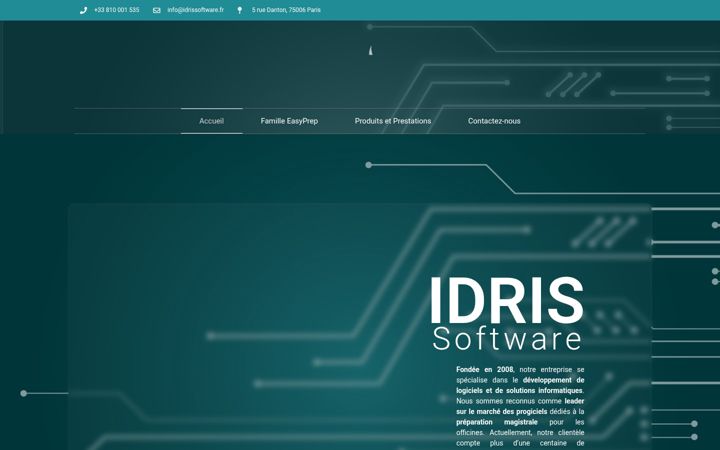The height and width of the screenshot is (450, 720).
Task: Click the small logo above the navigation
Action: pos(371,51)
